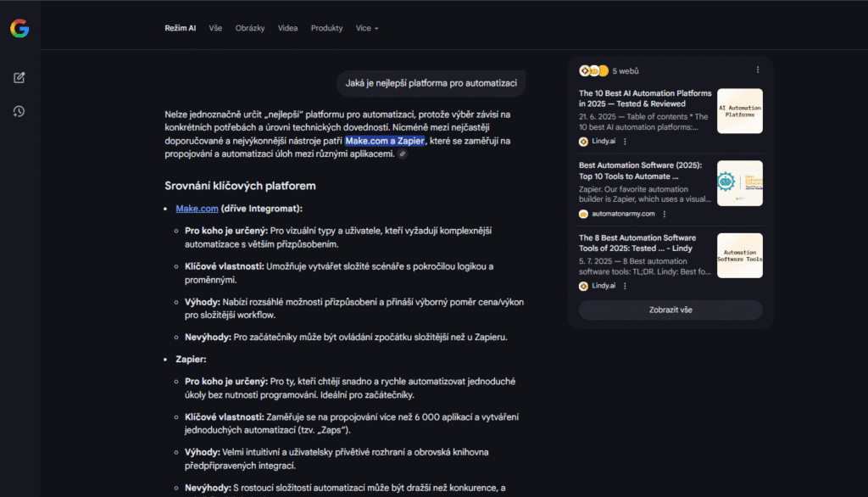The image size is (868, 497).
Task: Open the Make.com link in the comparison list
Action: click(x=198, y=209)
